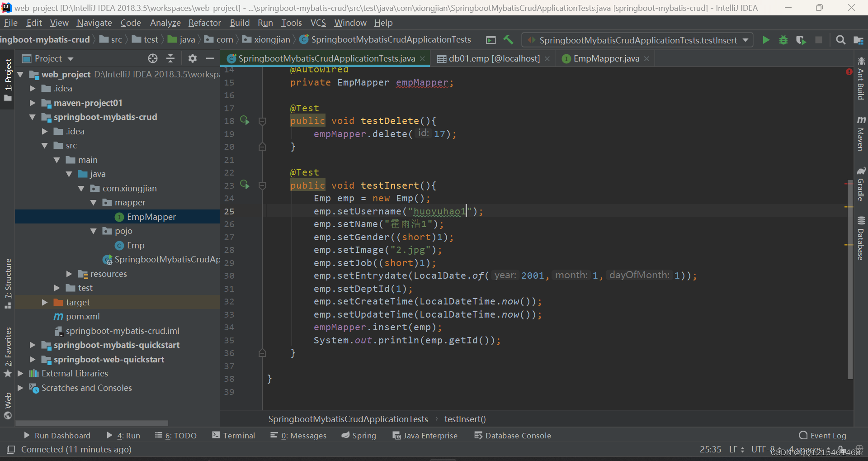Click the UTF-8 encoding widget
Image resolution: width=868 pixels, height=461 pixels.
click(x=766, y=449)
